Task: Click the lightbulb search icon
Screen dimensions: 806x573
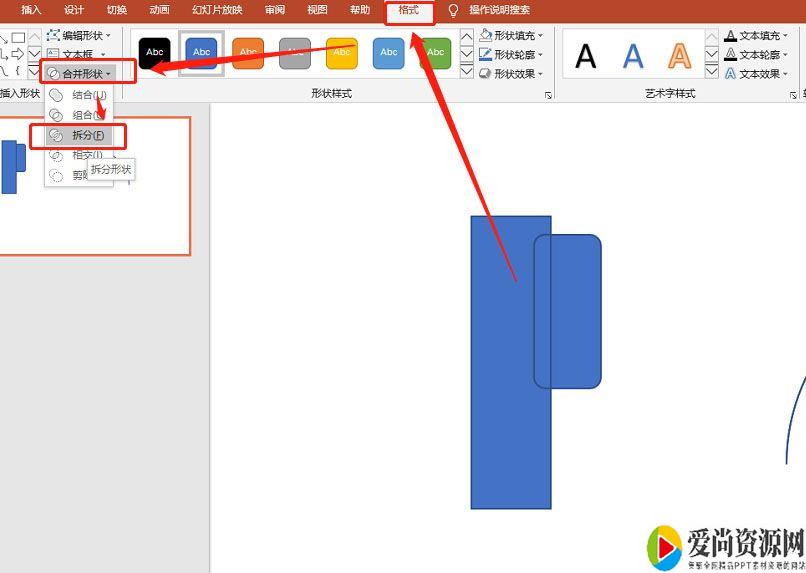Action: coord(453,10)
